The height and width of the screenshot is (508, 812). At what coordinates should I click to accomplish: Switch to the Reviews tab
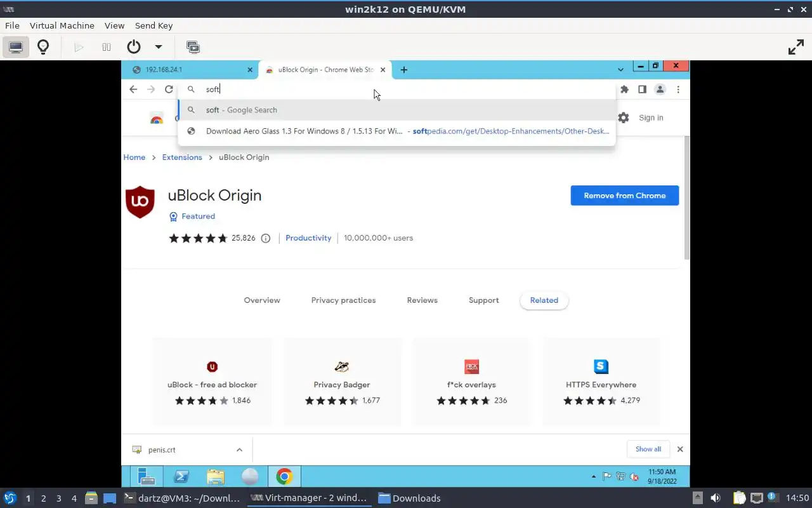422,300
